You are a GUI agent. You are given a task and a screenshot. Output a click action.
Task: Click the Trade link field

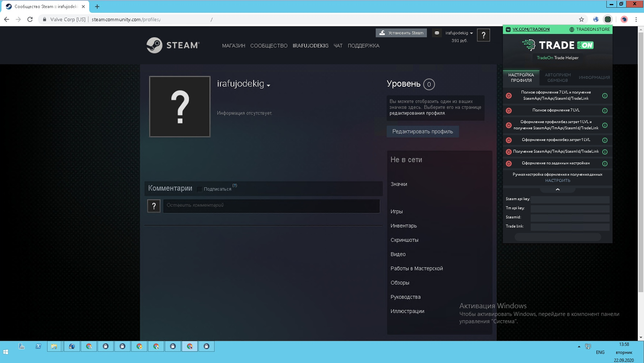tap(570, 227)
